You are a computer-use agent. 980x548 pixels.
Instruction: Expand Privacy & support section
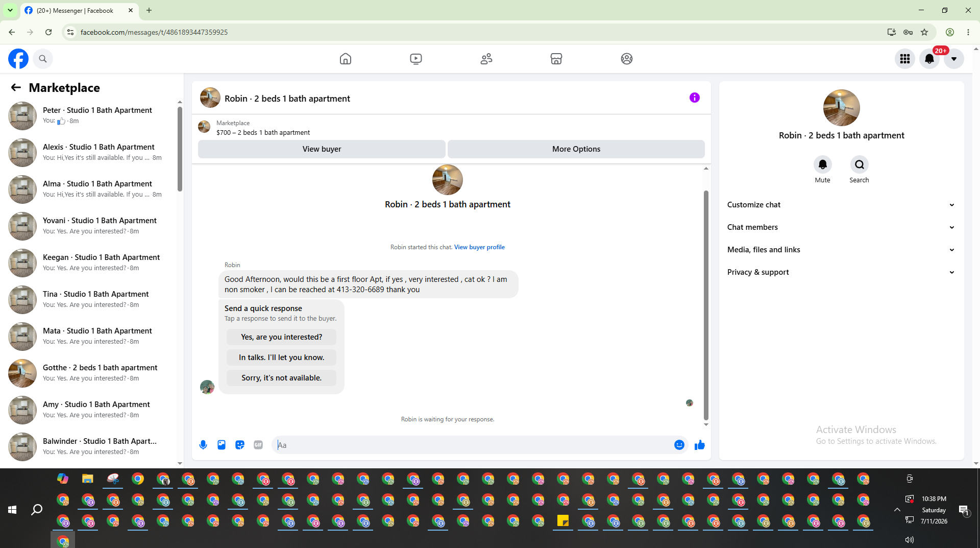841,272
